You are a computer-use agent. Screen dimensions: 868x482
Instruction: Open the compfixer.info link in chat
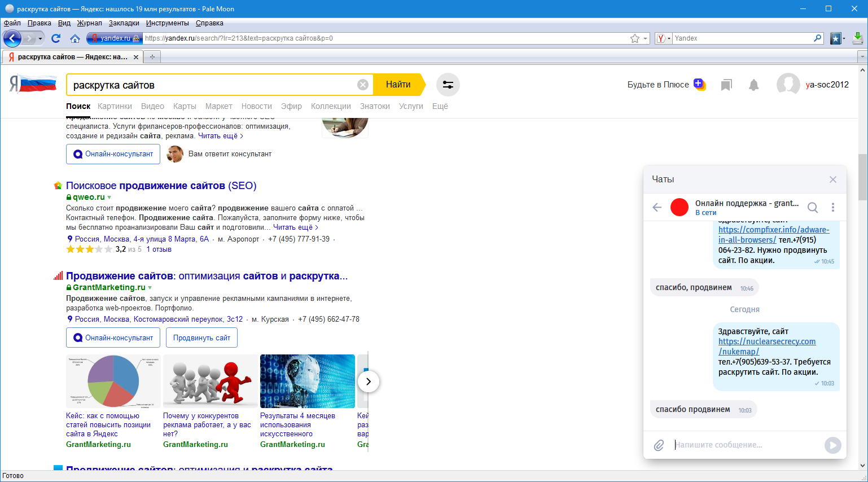tap(774, 235)
